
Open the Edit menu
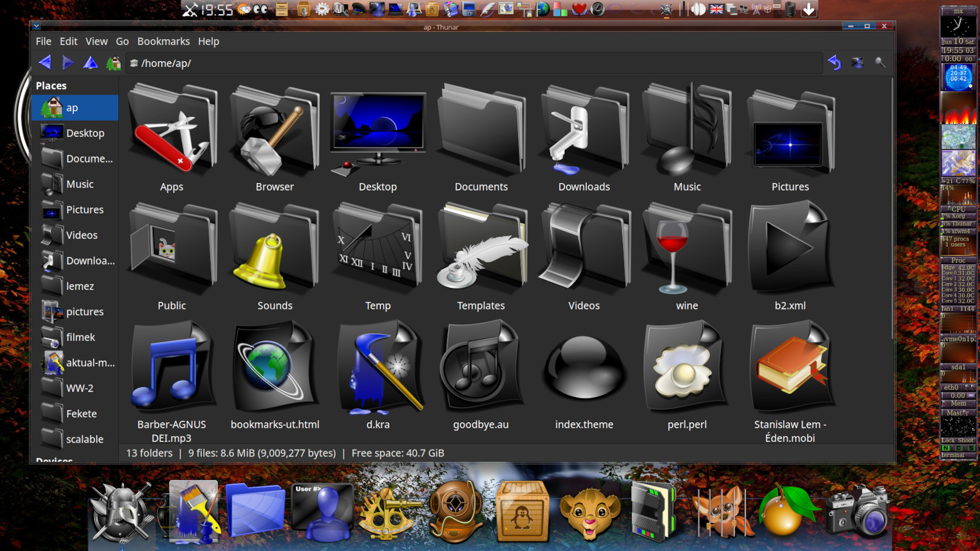click(x=68, y=41)
